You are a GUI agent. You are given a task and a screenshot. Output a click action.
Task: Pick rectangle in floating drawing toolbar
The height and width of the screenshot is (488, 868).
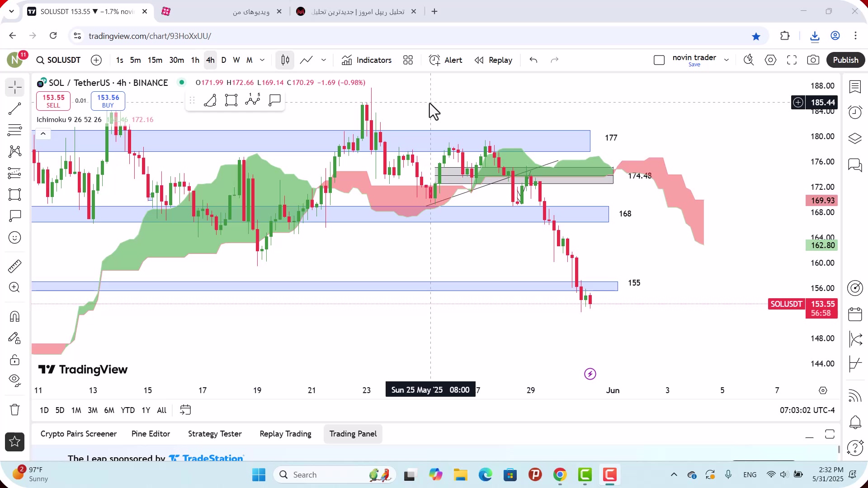[x=231, y=100]
